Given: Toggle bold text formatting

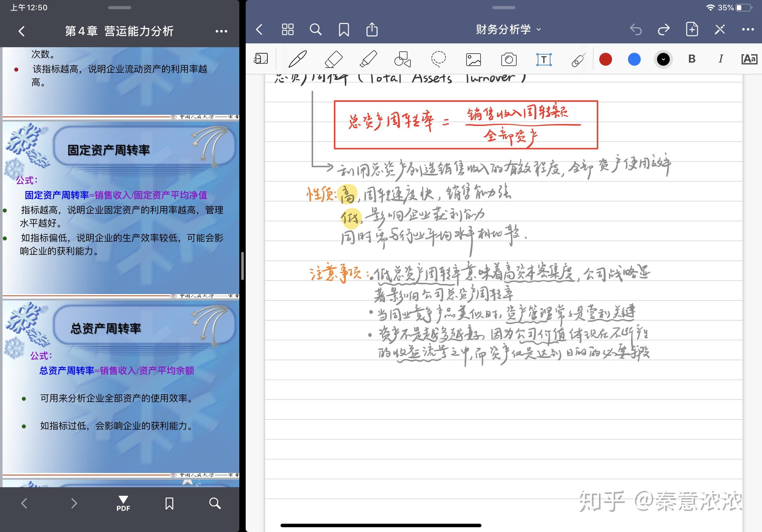Looking at the screenshot, I should point(692,59).
